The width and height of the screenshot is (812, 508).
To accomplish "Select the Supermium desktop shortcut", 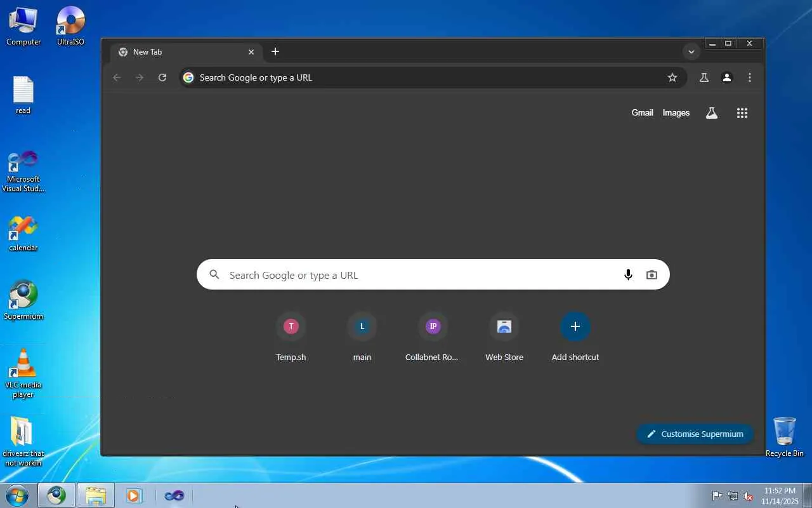I will click(x=23, y=300).
